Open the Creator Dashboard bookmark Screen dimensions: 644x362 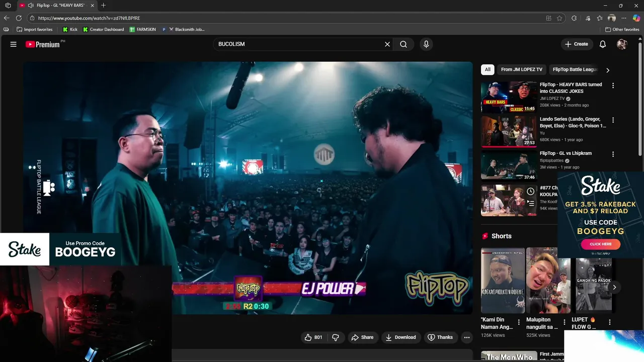103,30
